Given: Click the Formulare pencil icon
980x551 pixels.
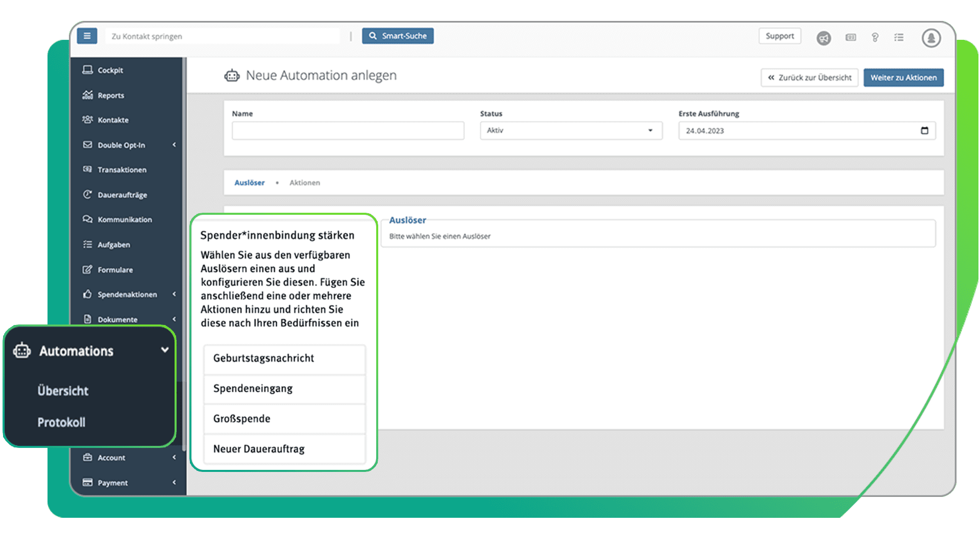Looking at the screenshot, I should pos(88,269).
